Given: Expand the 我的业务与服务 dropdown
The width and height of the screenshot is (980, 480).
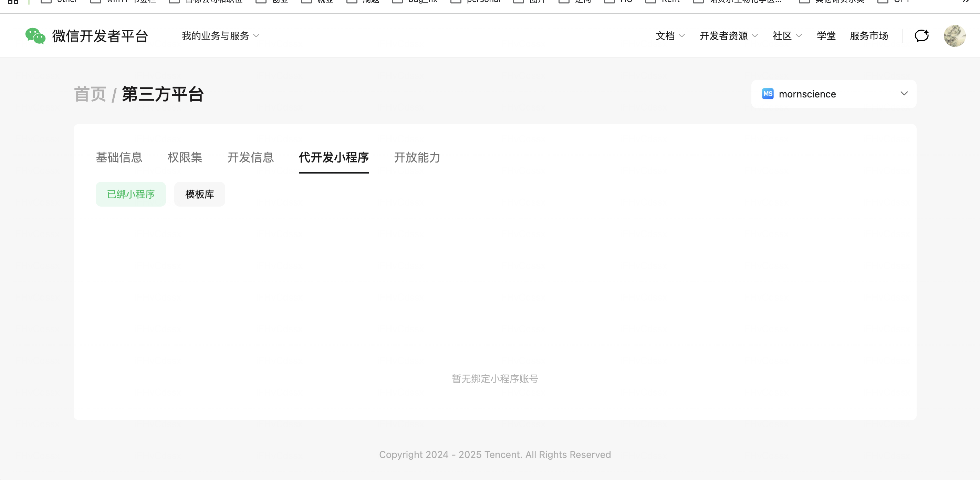Looking at the screenshot, I should [220, 36].
